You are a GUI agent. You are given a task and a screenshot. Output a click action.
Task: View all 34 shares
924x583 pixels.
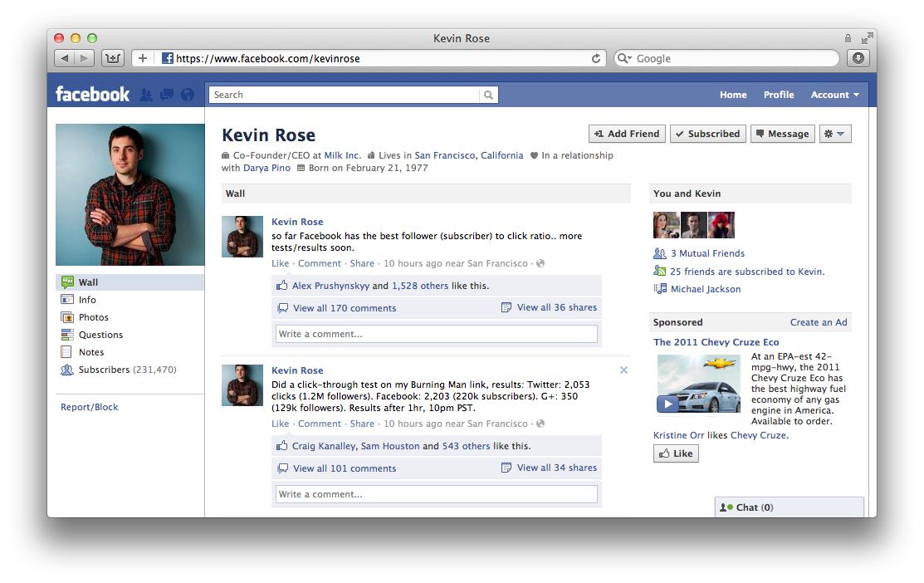point(557,468)
